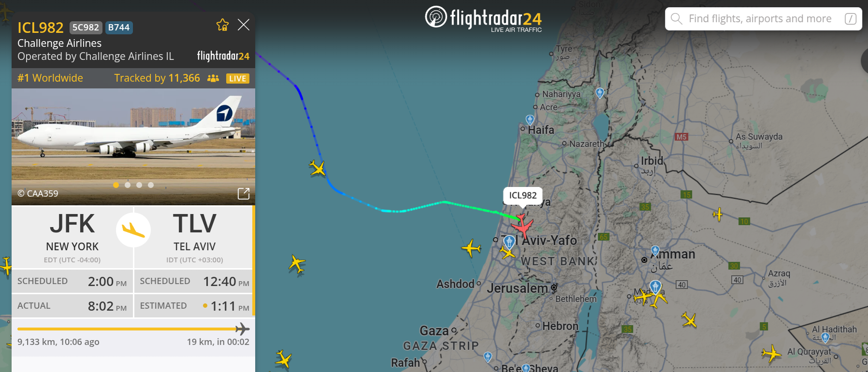Open the aircraft photo via the external link icon
Screen dimensions: 868x372
(x=244, y=194)
